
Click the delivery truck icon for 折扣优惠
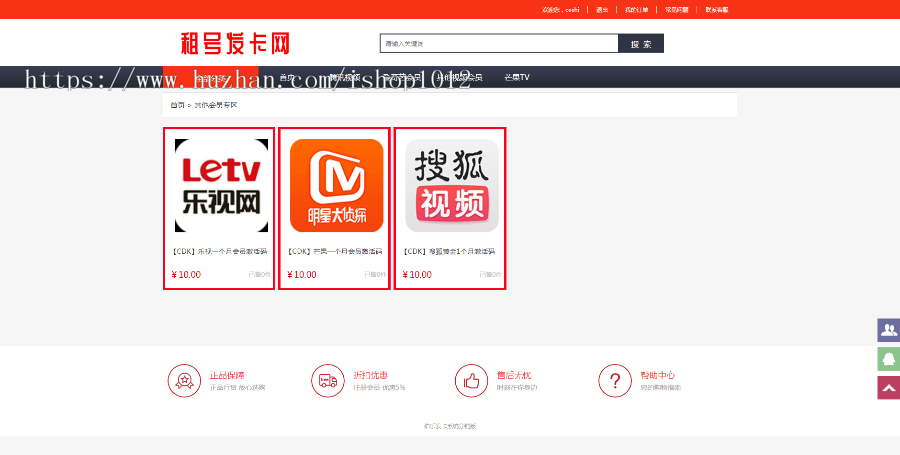coord(328,380)
